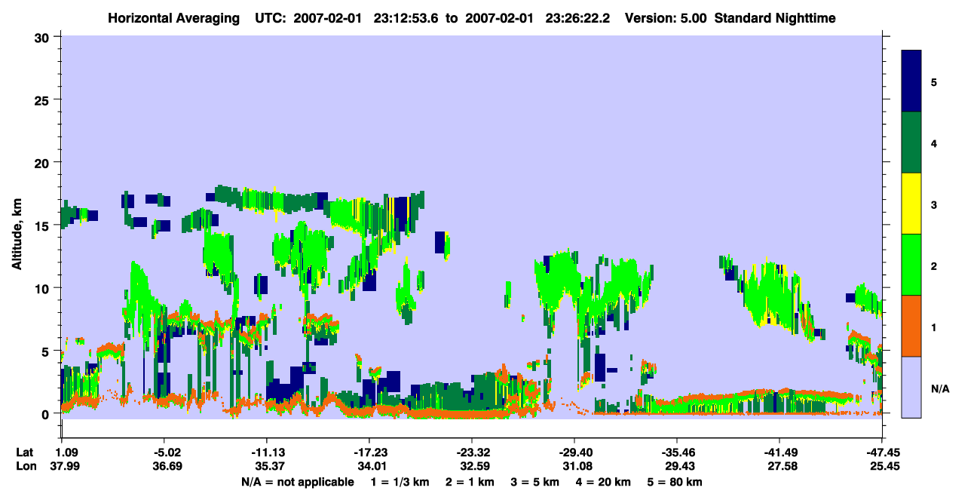Click the colorbar label 2
This screenshot has height=503, width=980.
pyautogui.click(x=934, y=266)
